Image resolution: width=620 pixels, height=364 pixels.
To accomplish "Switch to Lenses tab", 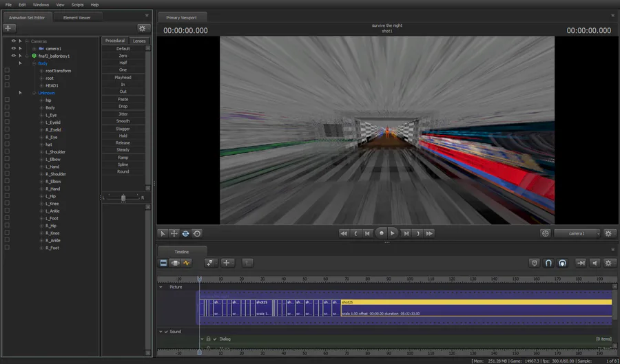I will click(x=139, y=41).
